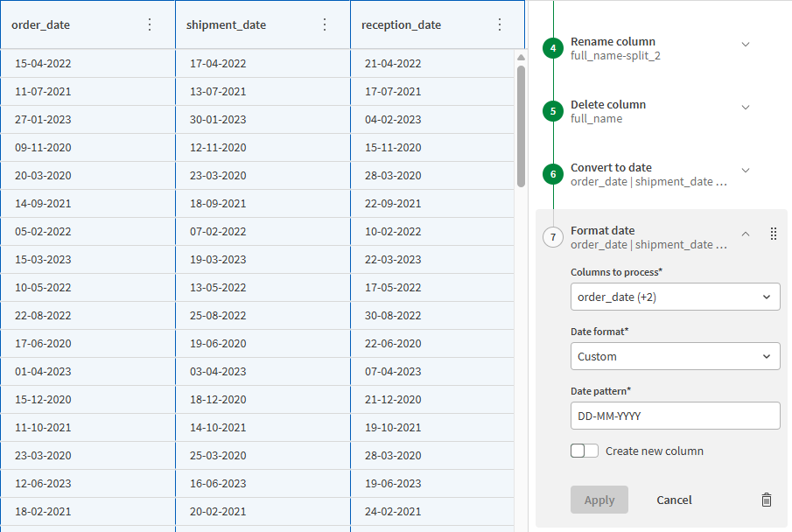
Task: Click the green step 6 badge
Action: 552,174
